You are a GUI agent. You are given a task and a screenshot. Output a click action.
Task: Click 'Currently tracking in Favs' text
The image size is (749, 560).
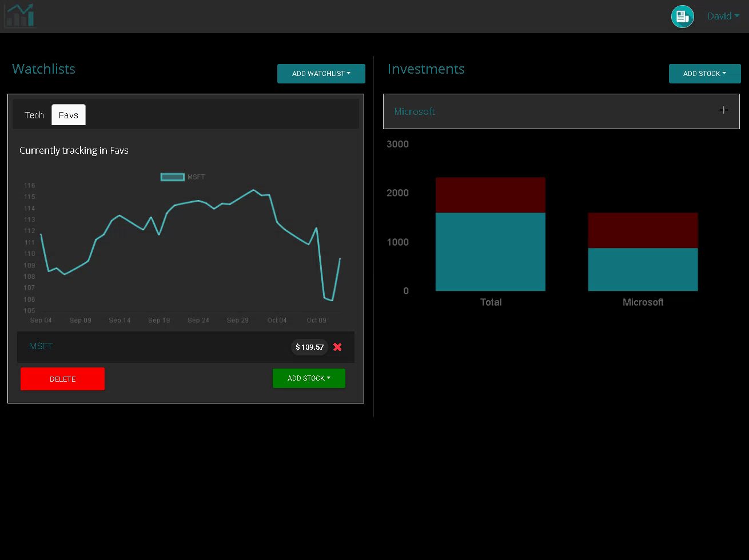tap(74, 150)
